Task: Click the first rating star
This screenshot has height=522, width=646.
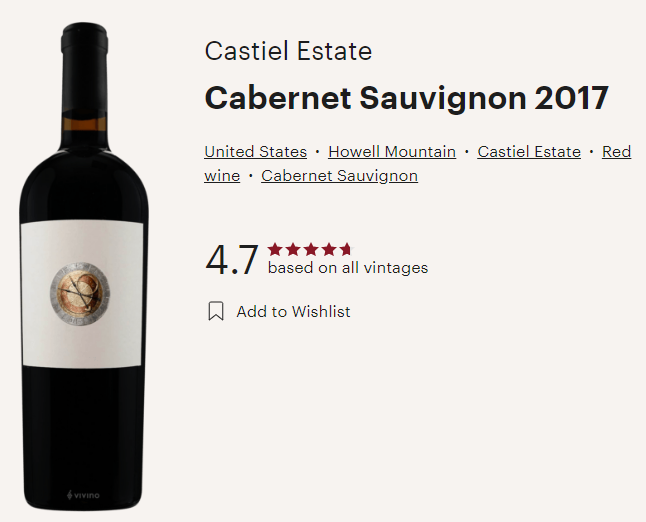Action: click(x=275, y=249)
